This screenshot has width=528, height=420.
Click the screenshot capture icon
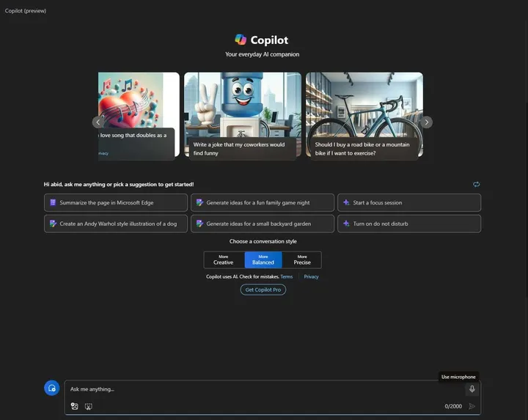click(x=88, y=406)
